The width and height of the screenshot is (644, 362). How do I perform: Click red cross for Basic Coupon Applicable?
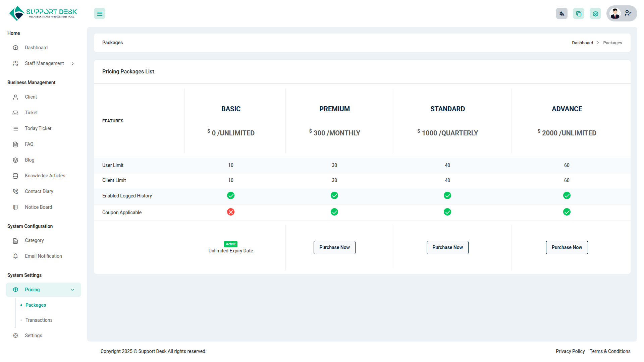click(x=231, y=212)
